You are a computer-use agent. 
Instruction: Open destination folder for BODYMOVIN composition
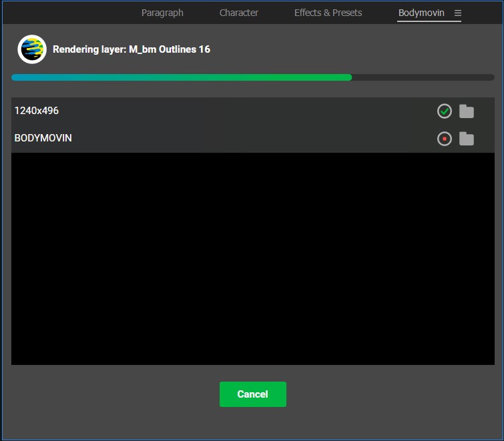(x=467, y=139)
